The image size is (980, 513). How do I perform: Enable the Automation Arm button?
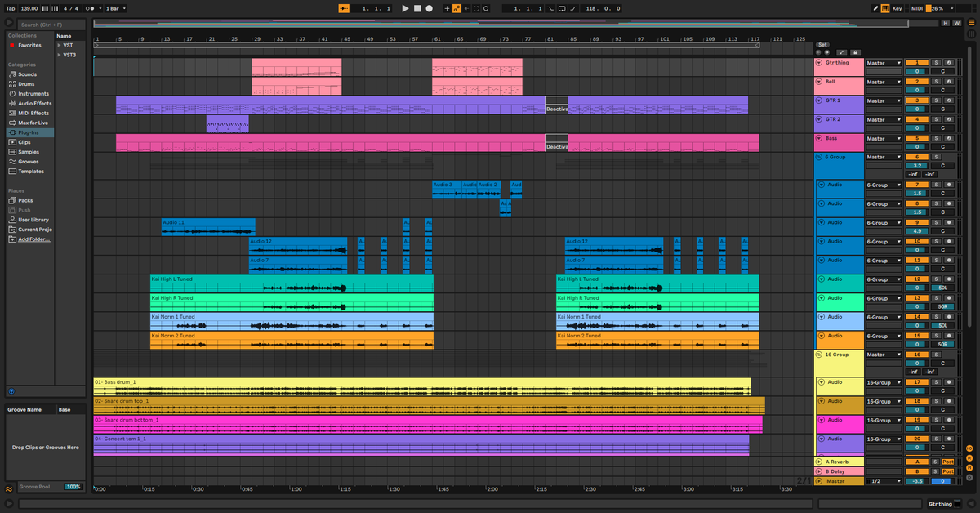[457, 8]
